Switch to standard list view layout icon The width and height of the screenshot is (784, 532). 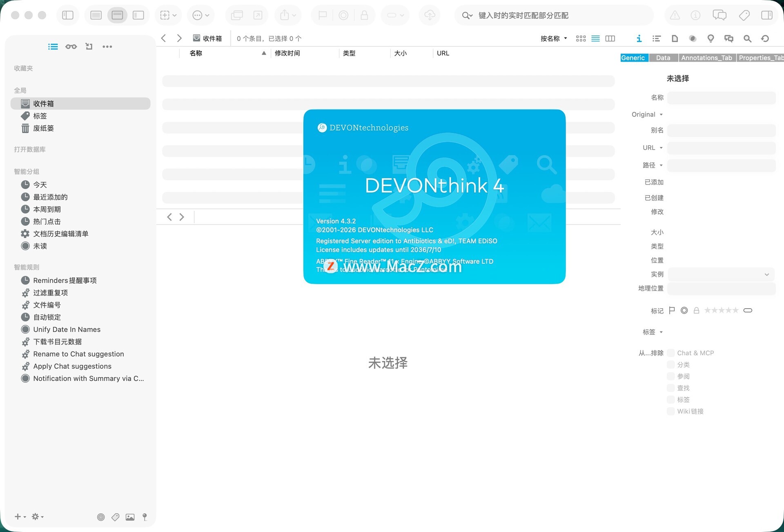96,16
